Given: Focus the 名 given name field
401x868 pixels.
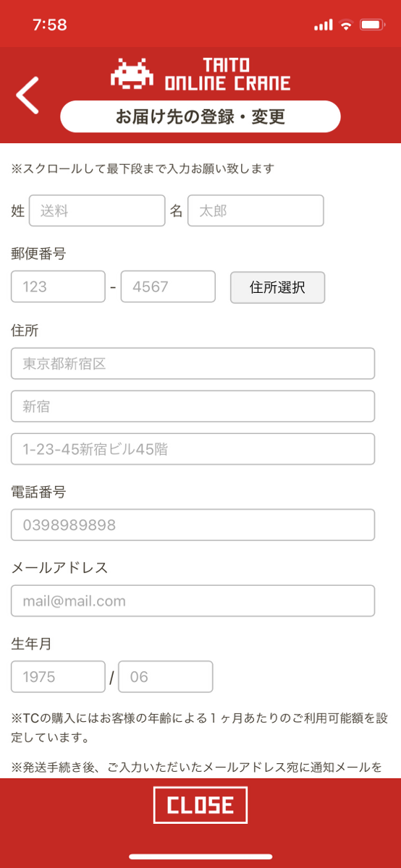Looking at the screenshot, I should click(x=256, y=211).
